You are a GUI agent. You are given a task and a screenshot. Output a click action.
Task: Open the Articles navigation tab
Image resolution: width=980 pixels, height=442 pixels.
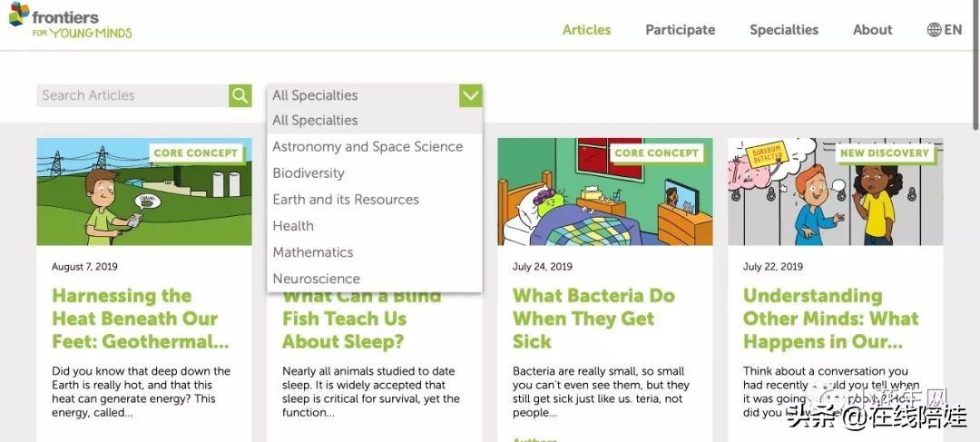pos(586,30)
